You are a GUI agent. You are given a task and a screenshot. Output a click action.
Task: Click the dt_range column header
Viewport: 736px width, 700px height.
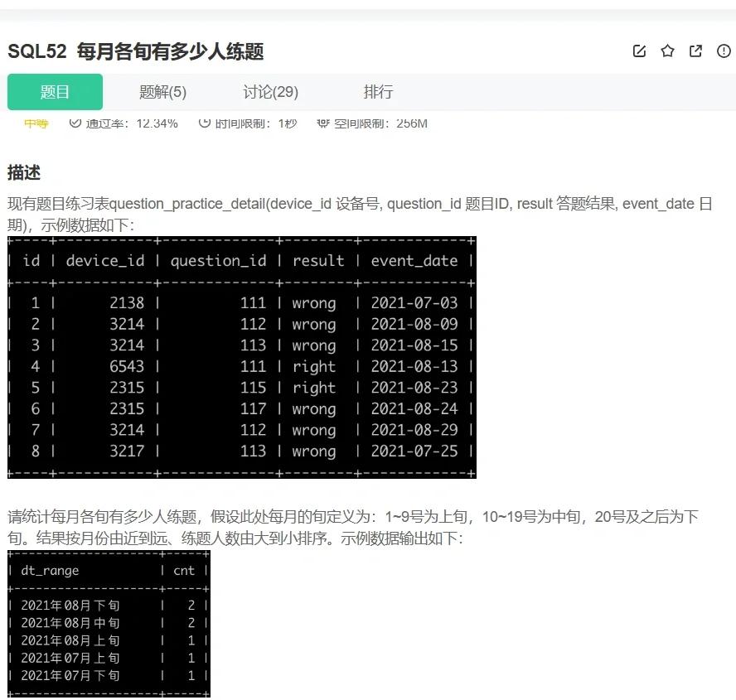point(50,571)
